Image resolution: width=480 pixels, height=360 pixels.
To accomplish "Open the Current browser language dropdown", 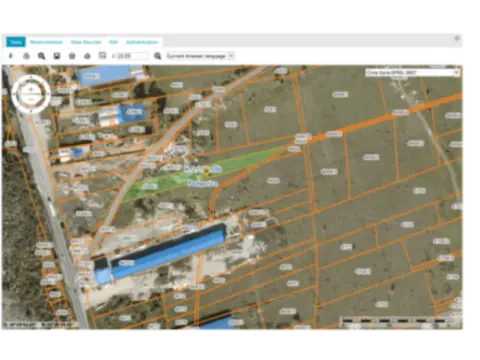I will tap(200, 56).
